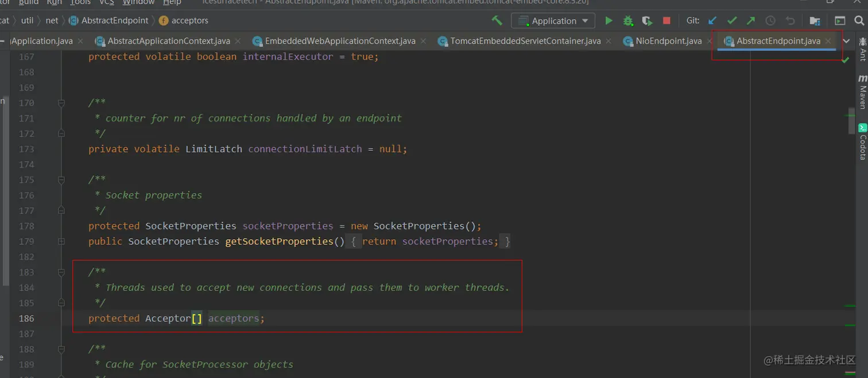Open Project Structure folder icon
Screen dimensions: 868x378
pos(815,21)
